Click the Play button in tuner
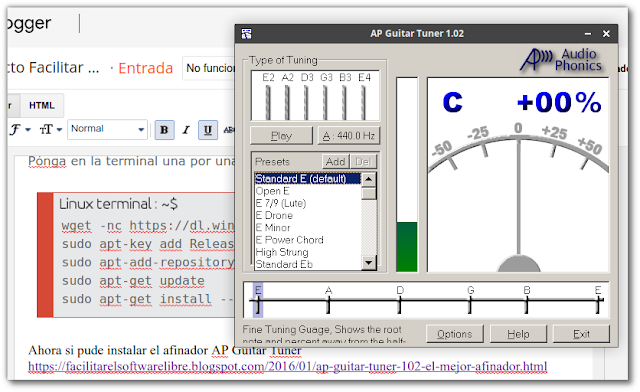Viewport: 640px width, 392px height. coord(281,136)
